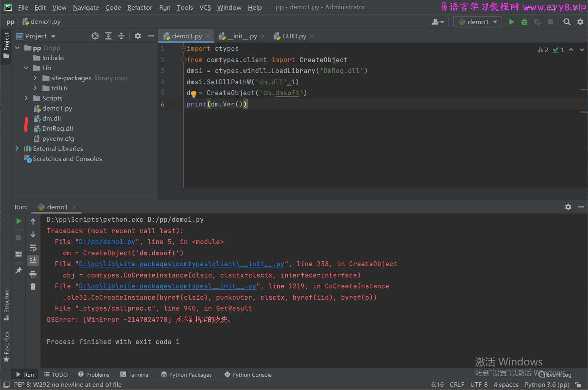Open the VCS menu
This screenshot has height=390, width=588.
pyautogui.click(x=205, y=7)
